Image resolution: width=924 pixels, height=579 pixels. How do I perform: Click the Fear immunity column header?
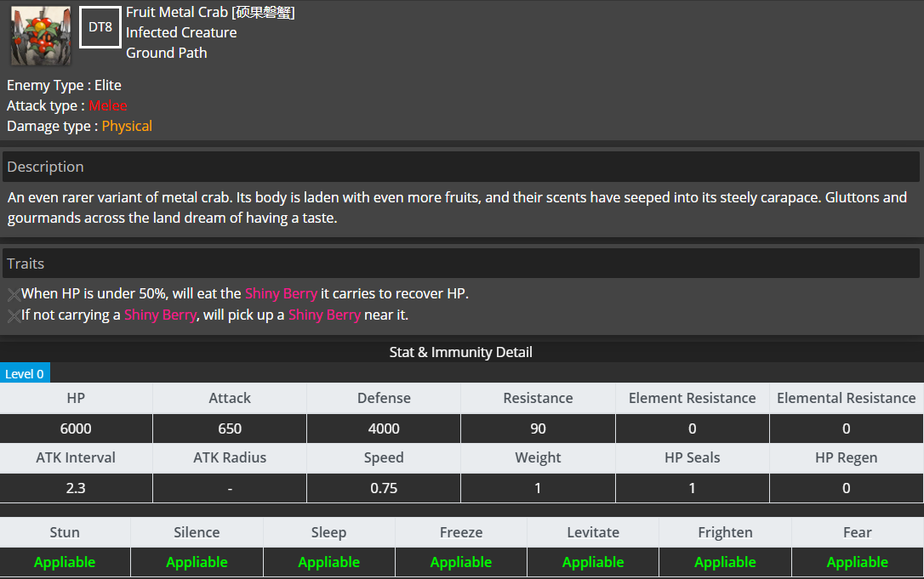pos(858,532)
